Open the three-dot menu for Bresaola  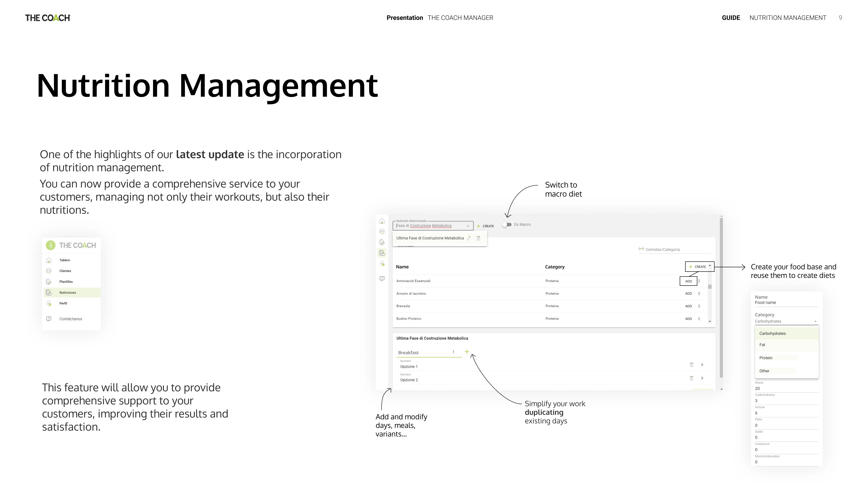[x=699, y=306]
